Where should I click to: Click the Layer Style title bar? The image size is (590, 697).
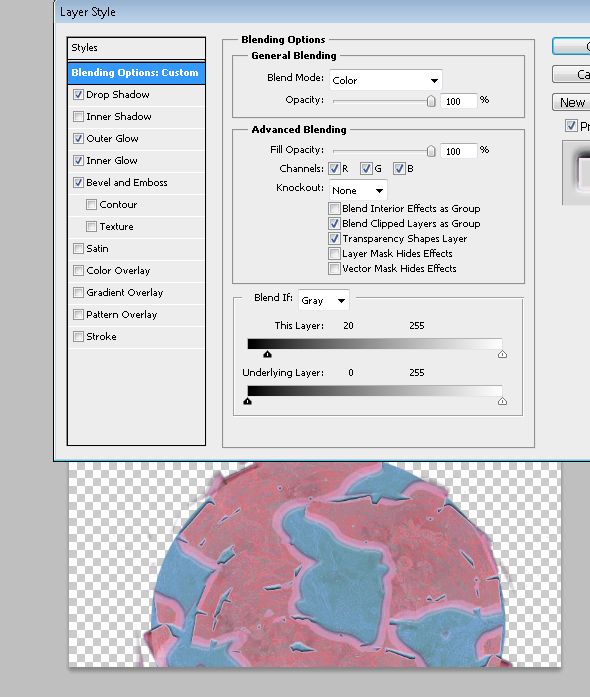[322, 12]
